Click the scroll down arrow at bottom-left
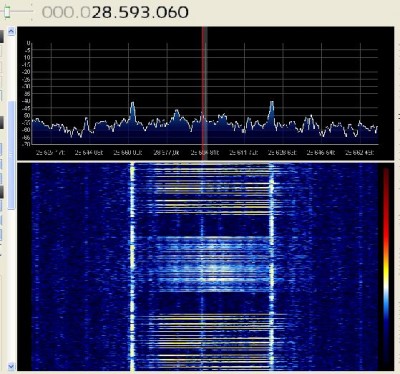Image resolution: width=400 pixels, height=374 pixels. click(11, 366)
